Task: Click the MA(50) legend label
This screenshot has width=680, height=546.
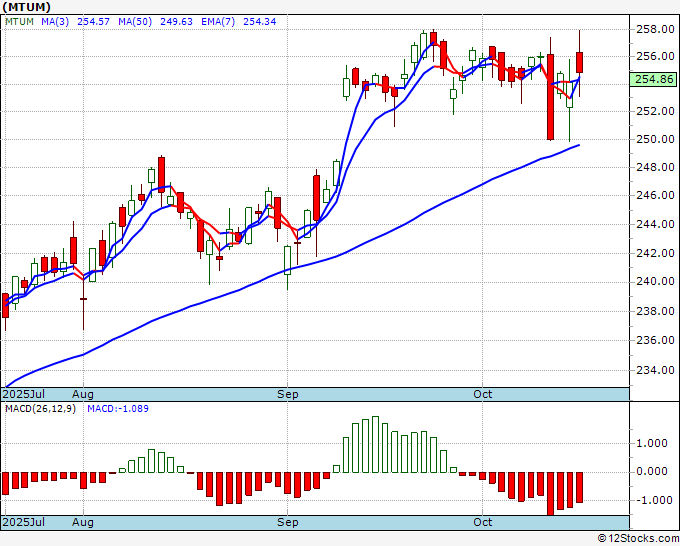Action: click(135, 22)
